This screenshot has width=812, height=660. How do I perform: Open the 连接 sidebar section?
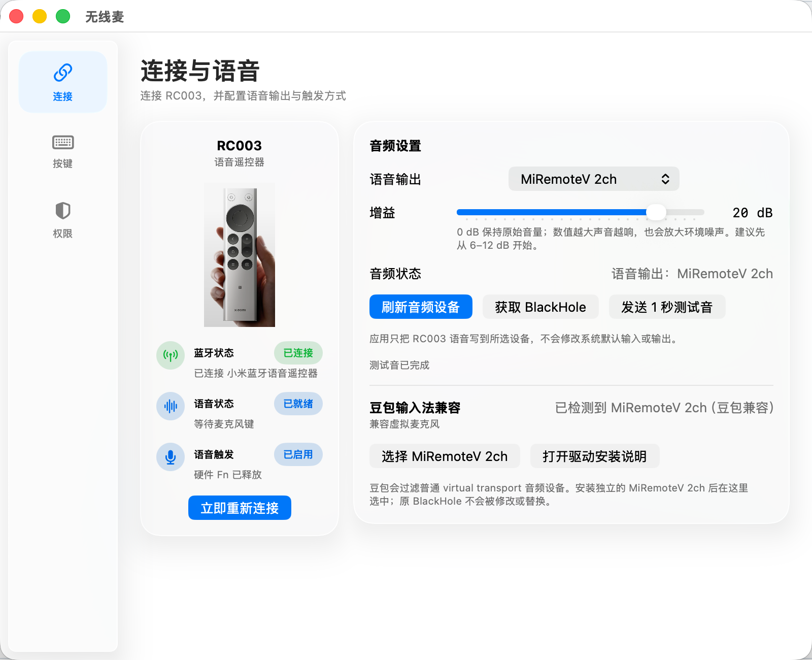click(x=63, y=82)
